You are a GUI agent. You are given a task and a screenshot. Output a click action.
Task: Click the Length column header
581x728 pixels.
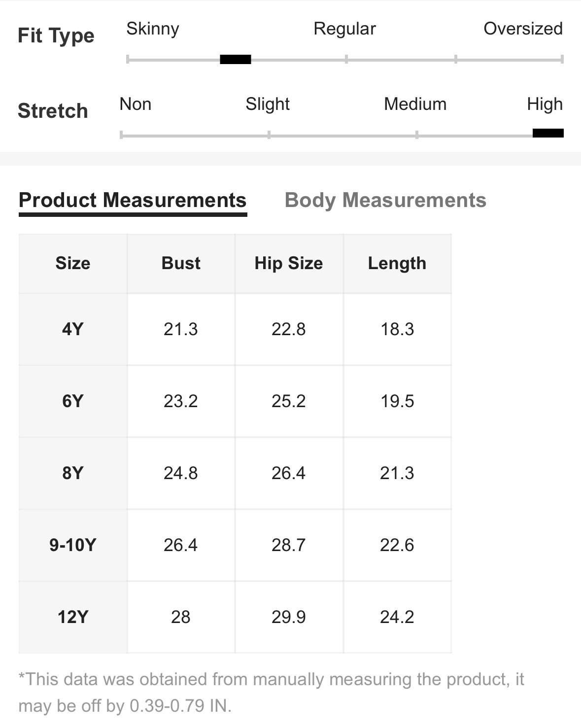[x=397, y=263]
